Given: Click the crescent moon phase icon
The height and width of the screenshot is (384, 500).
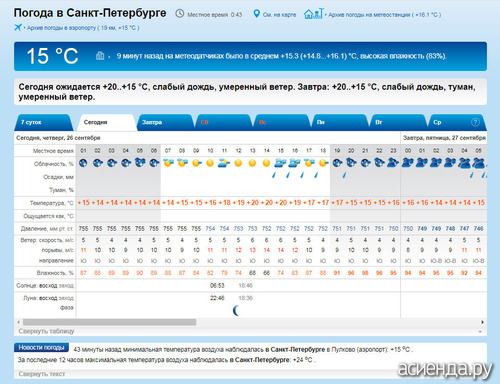Looking at the screenshot, I should pyautogui.click(x=236, y=311).
